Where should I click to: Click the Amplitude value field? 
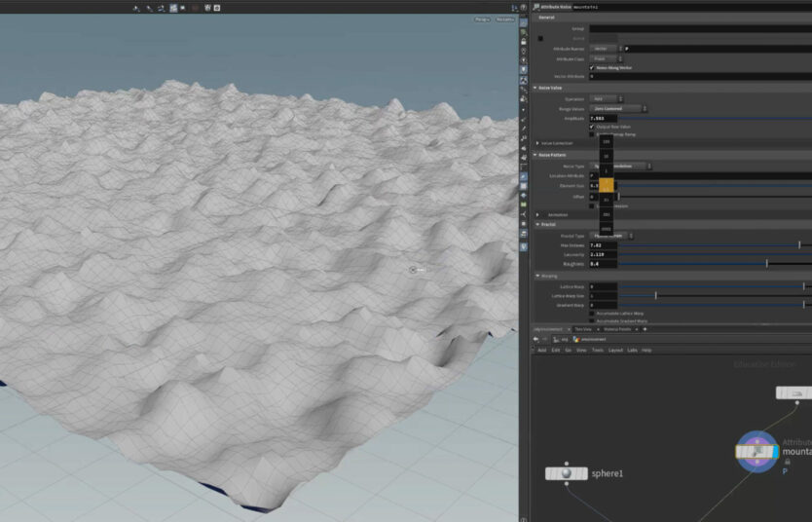click(x=602, y=118)
